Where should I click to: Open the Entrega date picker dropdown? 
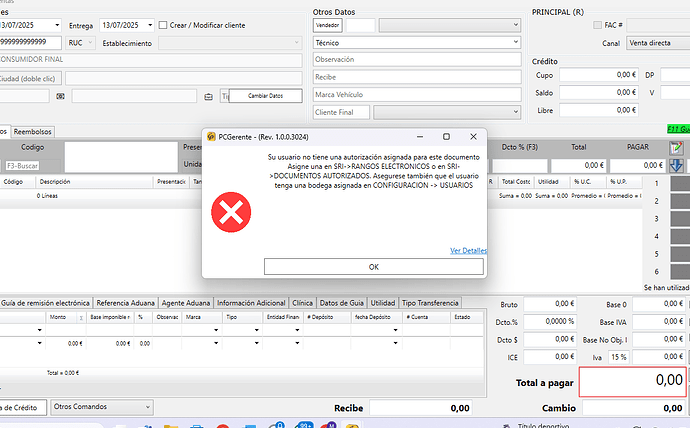click(x=150, y=25)
